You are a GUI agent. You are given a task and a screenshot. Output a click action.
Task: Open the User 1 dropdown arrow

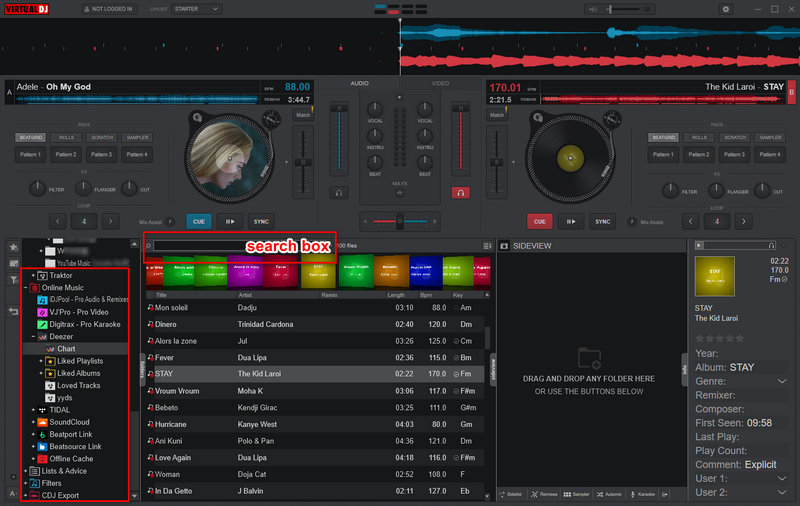tap(782, 479)
